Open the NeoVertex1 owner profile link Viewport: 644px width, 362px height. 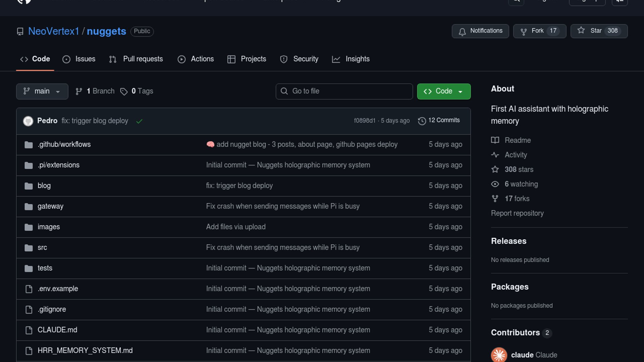(54, 31)
